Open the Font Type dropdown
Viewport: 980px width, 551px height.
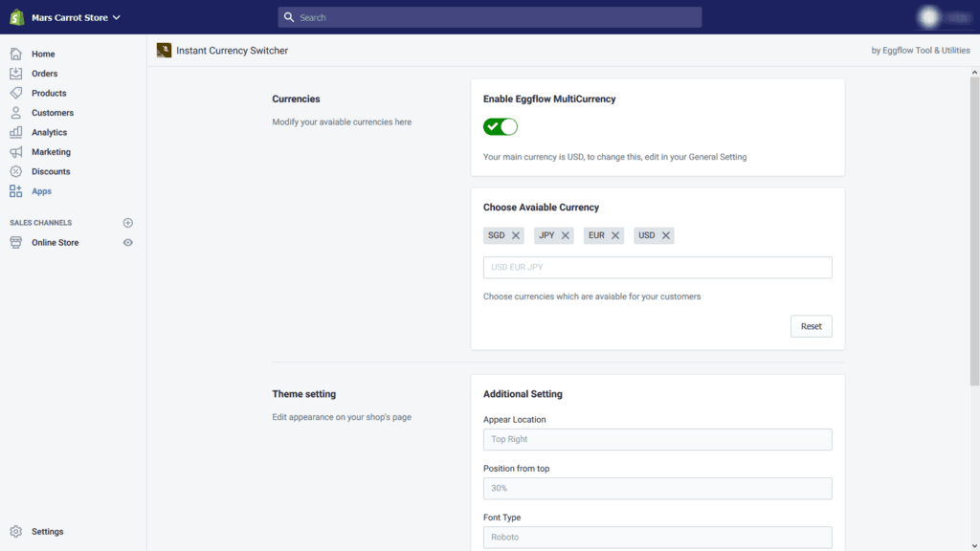[x=657, y=538]
